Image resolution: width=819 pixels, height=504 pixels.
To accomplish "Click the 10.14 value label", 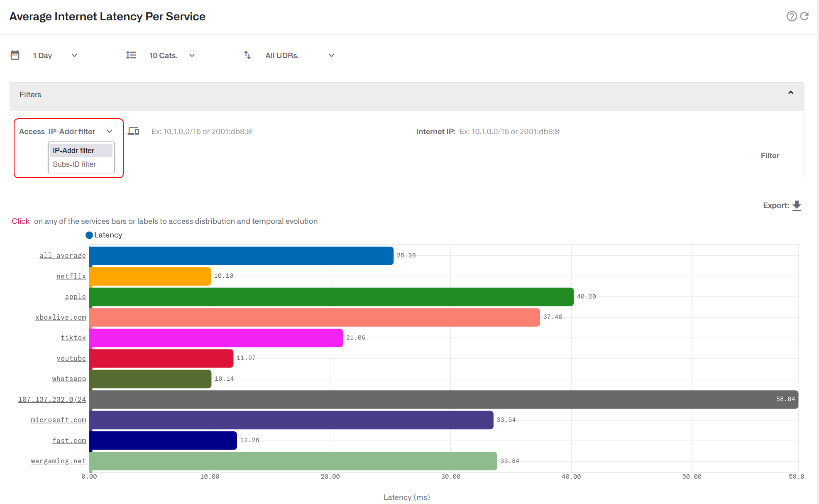I will 224,379.
